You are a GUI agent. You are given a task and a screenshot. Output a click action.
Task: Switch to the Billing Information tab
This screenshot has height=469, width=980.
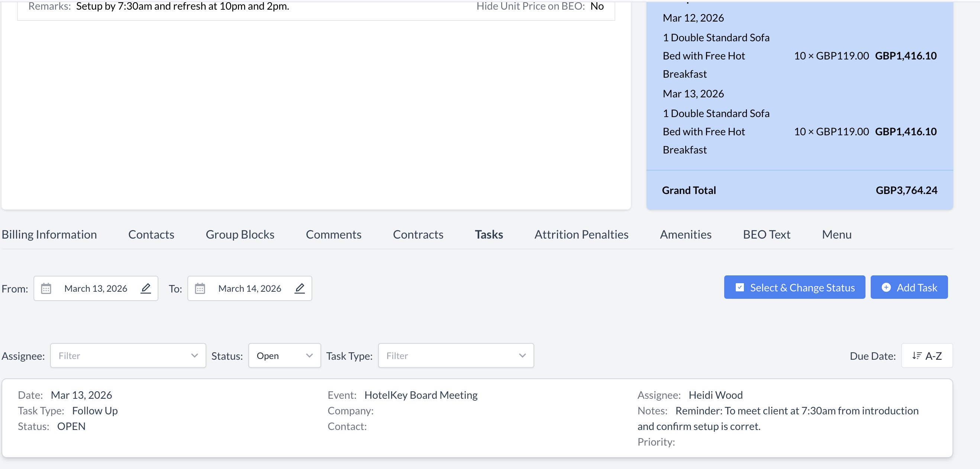click(x=49, y=234)
